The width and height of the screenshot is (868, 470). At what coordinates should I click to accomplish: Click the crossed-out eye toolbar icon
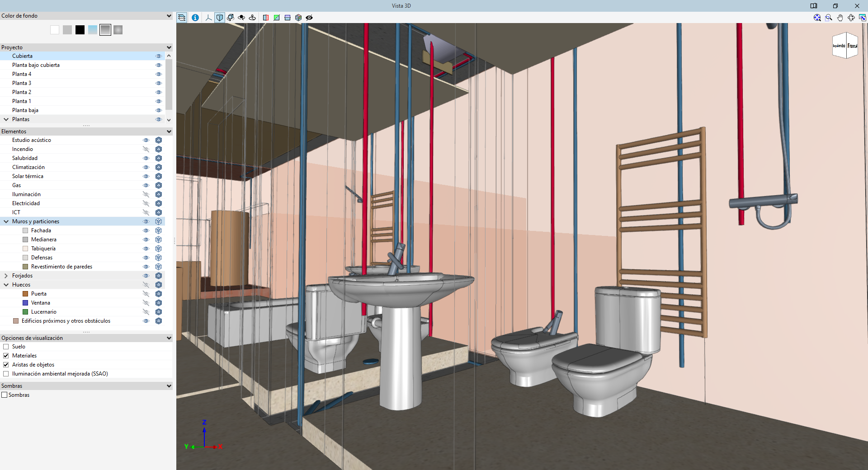(x=309, y=18)
